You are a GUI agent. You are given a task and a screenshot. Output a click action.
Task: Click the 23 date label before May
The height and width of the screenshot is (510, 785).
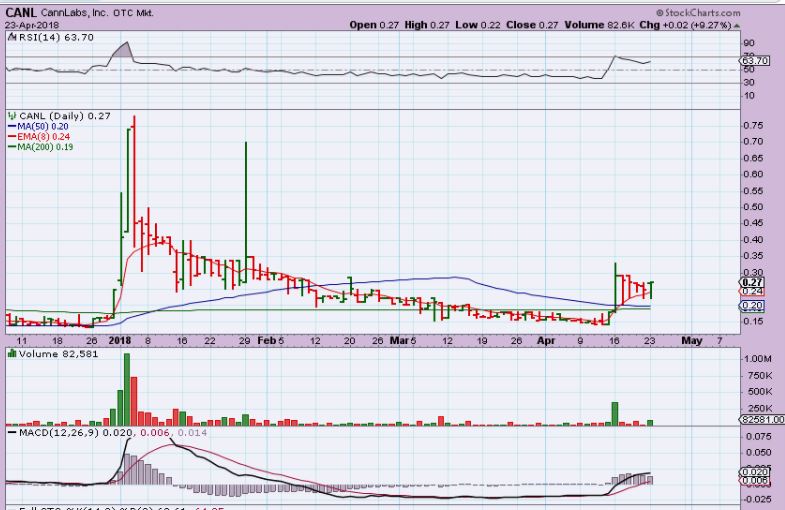pos(649,341)
